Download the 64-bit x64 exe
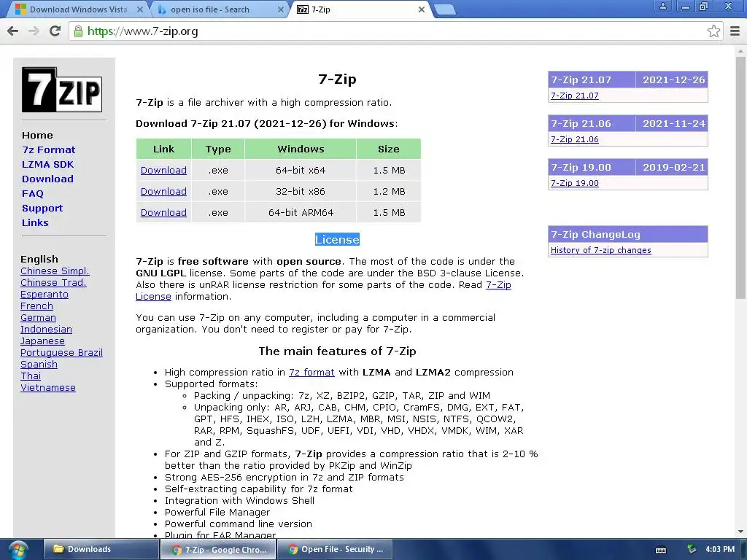Image resolution: width=747 pixels, height=560 pixels. click(163, 171)
